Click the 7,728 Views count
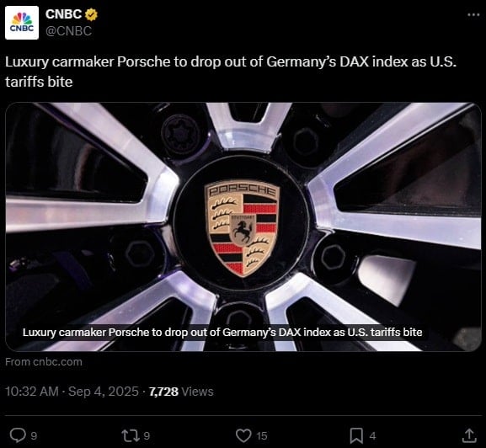486x448 pixels. pyautogui.click(x=181, y=392)
